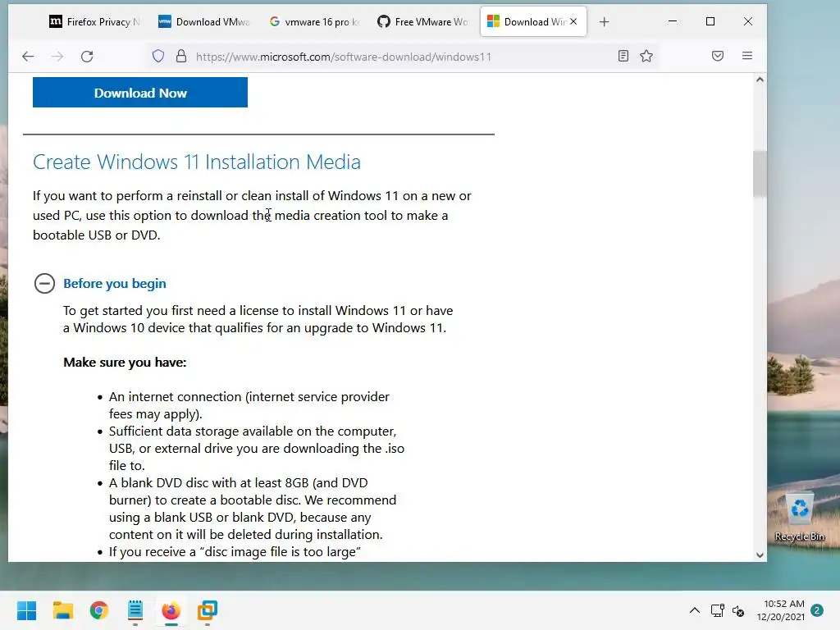840x630 pixels.
Task: Click the 'An internet connection' bullet text
Action: (249, 405)
